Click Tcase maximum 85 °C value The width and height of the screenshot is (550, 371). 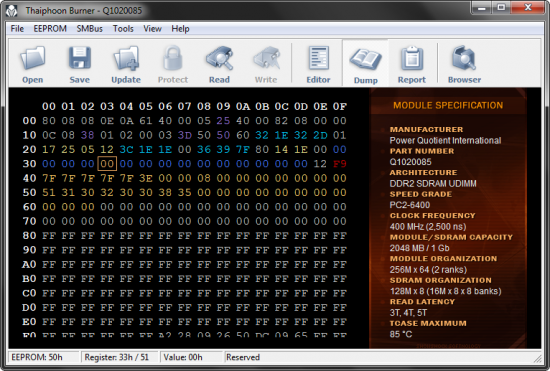click(x=401, y=334)
